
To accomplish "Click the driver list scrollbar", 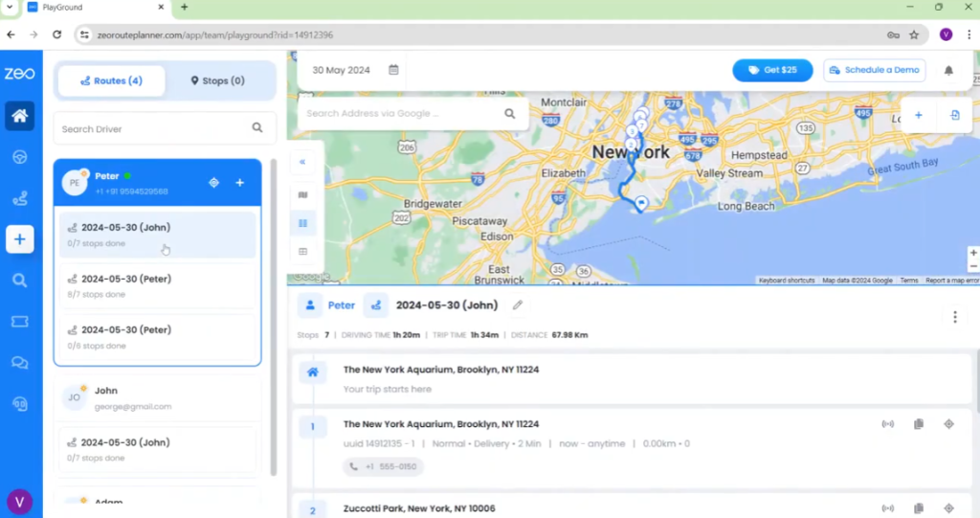I will click(273, 317).
